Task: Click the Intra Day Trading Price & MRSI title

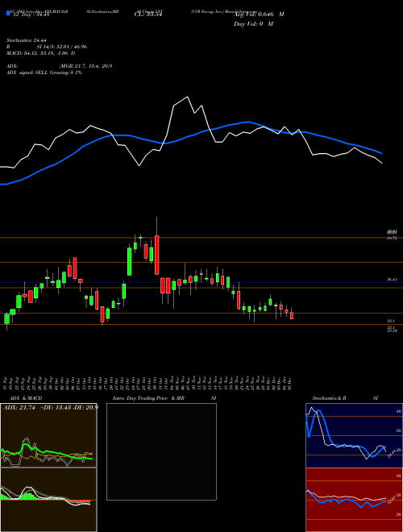Action: (164, 398)
